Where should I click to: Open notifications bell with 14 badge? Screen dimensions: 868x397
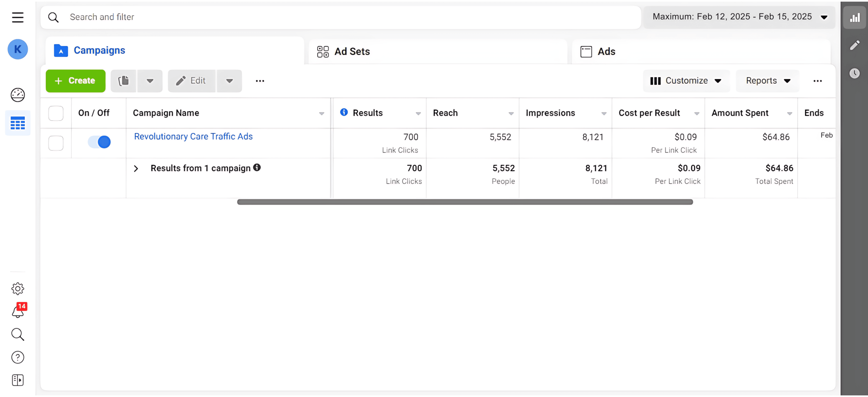[x=18, y=311]
